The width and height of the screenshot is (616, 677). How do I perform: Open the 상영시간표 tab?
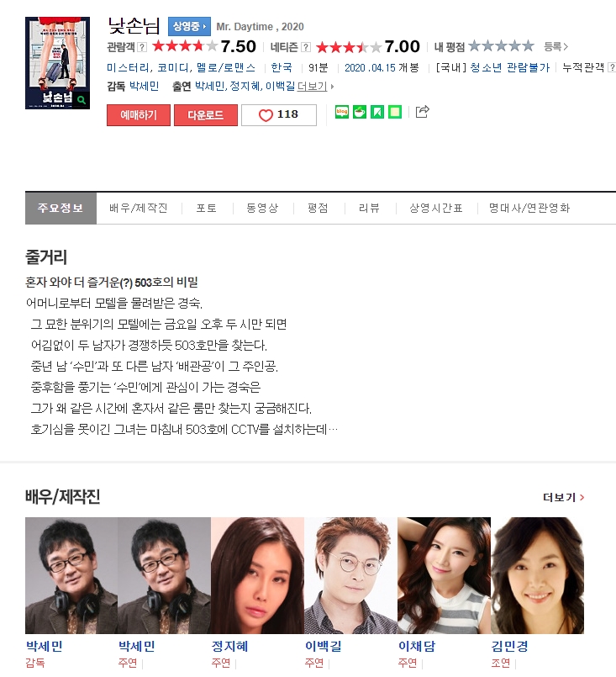(x=435, y=208)
